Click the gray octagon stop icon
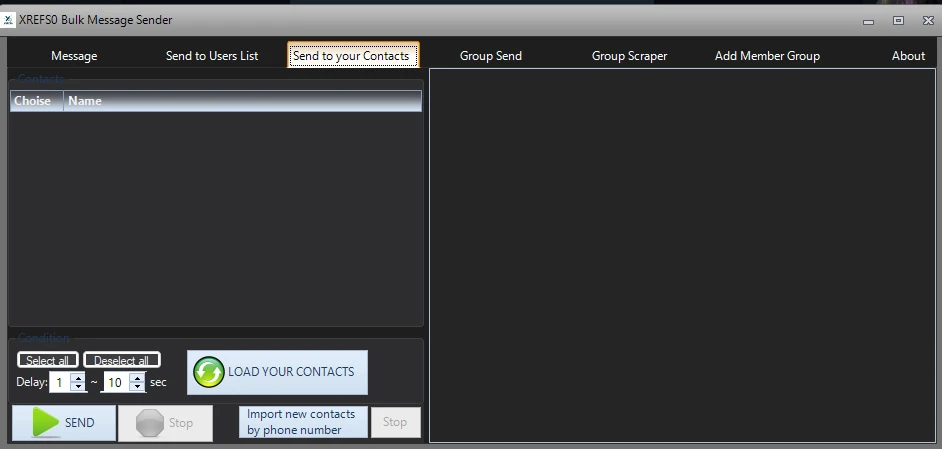The width and height of the screenshot is (942, 449). tap(150, 423)
